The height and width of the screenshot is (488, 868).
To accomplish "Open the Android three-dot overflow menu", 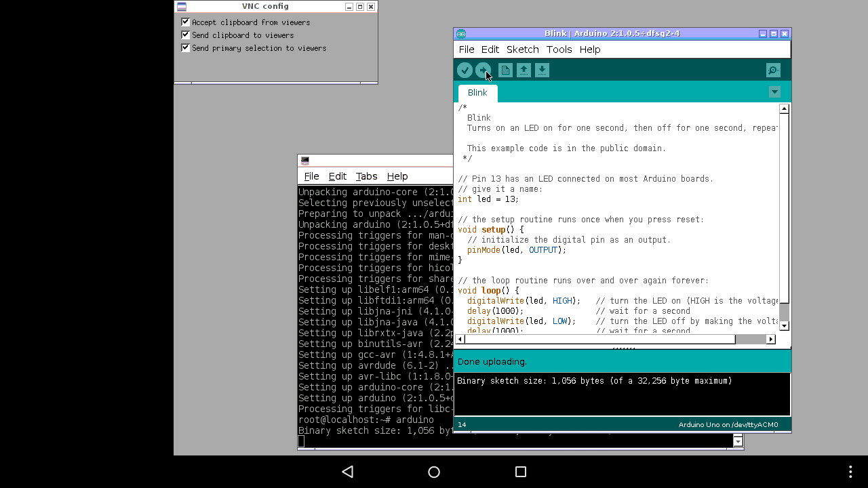I will (x=850, y=472).
